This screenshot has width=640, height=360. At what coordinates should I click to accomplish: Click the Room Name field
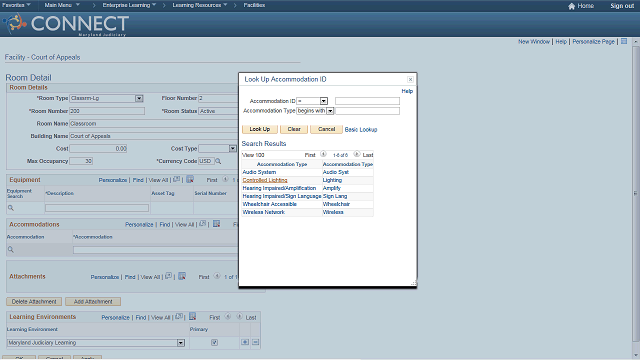coord(153,123)
